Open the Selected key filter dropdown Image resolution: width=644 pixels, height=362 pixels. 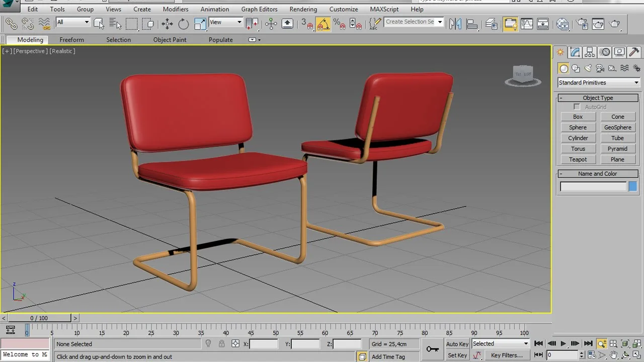point(501,344)
